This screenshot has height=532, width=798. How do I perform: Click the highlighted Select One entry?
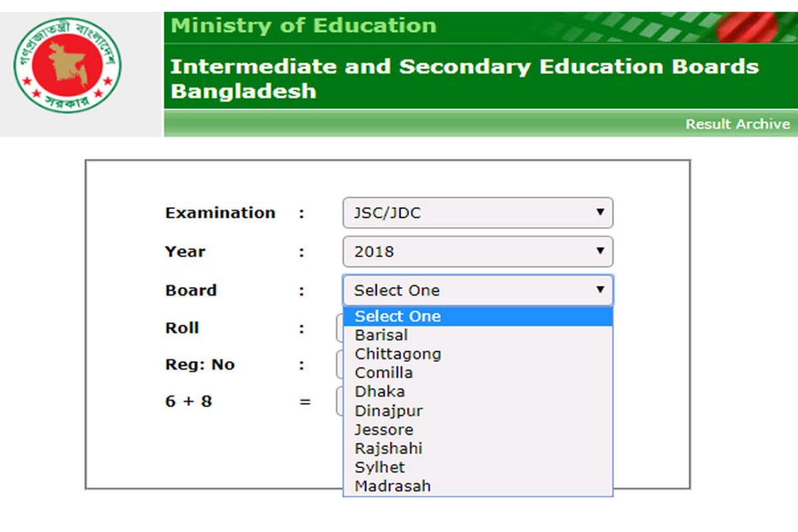pos(397,317)
